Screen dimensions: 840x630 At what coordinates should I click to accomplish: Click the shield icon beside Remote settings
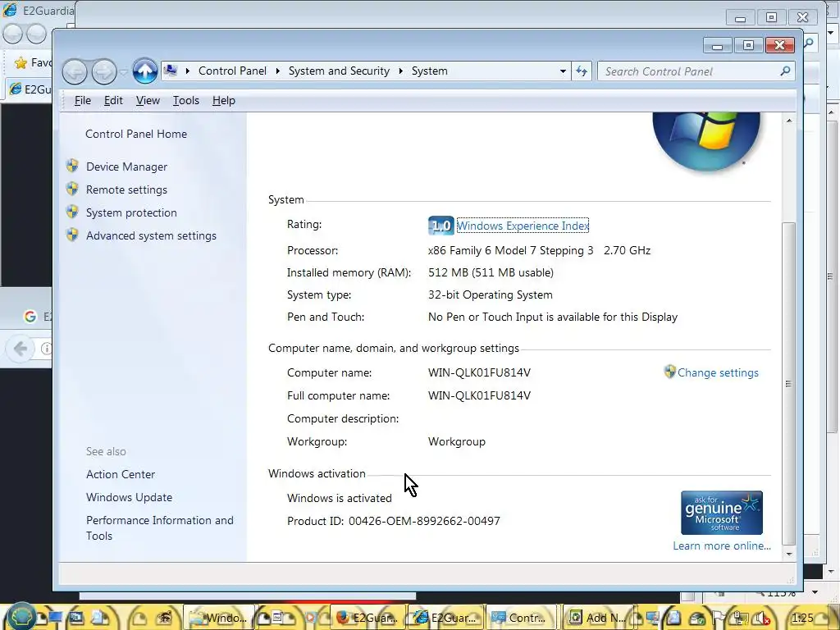[72, 189]
